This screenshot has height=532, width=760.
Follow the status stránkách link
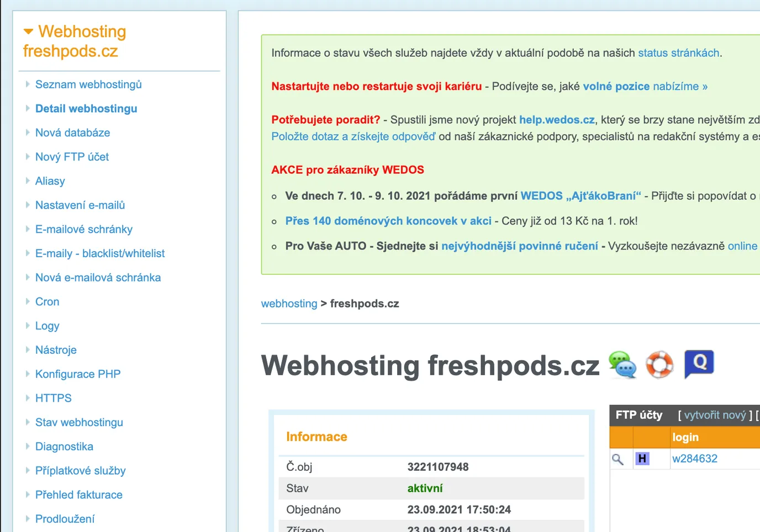click(679, 53)
